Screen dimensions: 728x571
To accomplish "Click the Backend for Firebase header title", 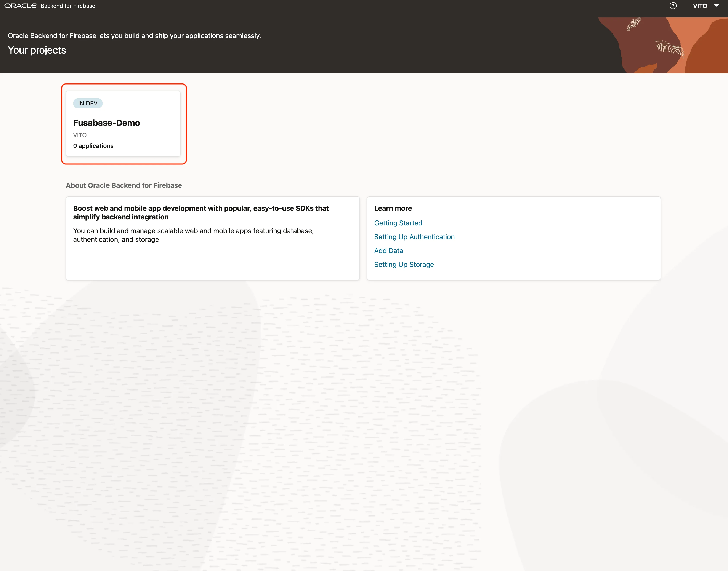I will (68, 6).
